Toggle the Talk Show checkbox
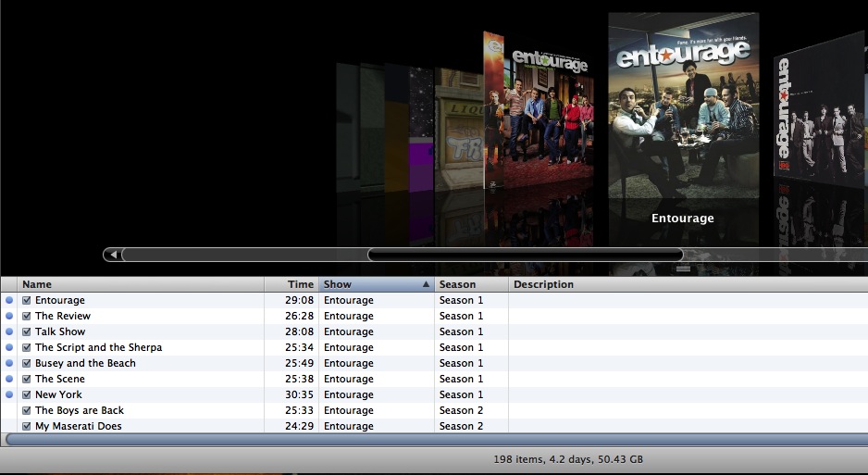Image resolution: width=868 pixels, height=475 pixels. [x=26, y=331]
